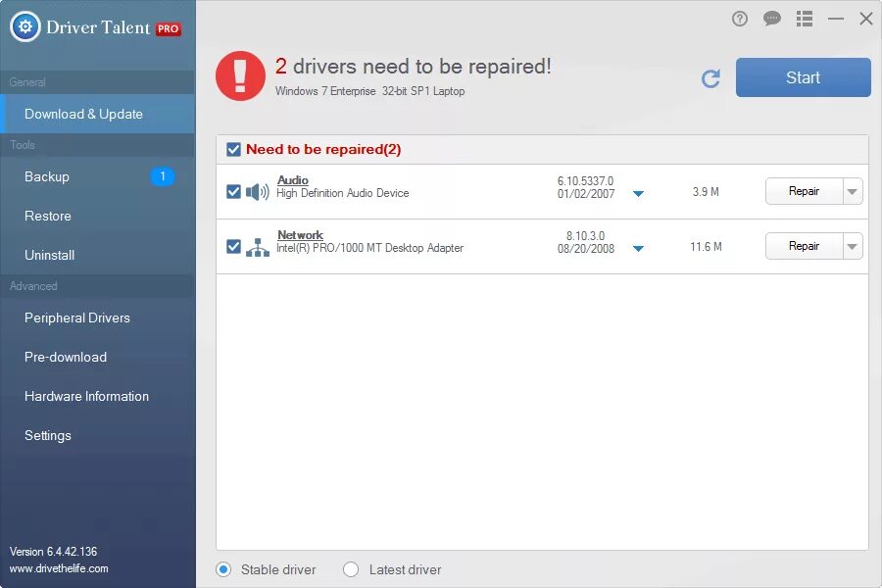Click the Audio speaker device icon

pos(258,192)
